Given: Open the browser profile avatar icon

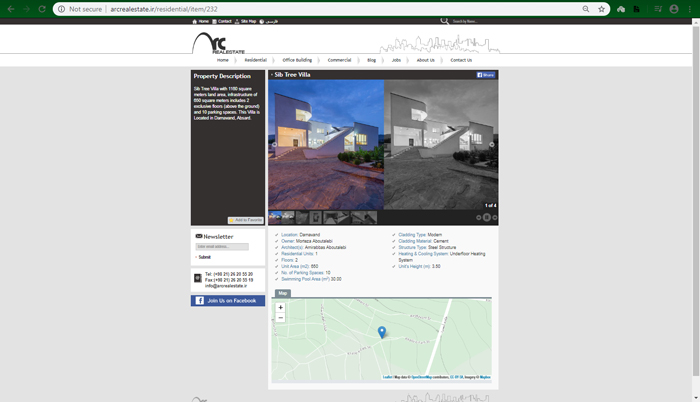Looking at the screenshot, I should [674, 9].
